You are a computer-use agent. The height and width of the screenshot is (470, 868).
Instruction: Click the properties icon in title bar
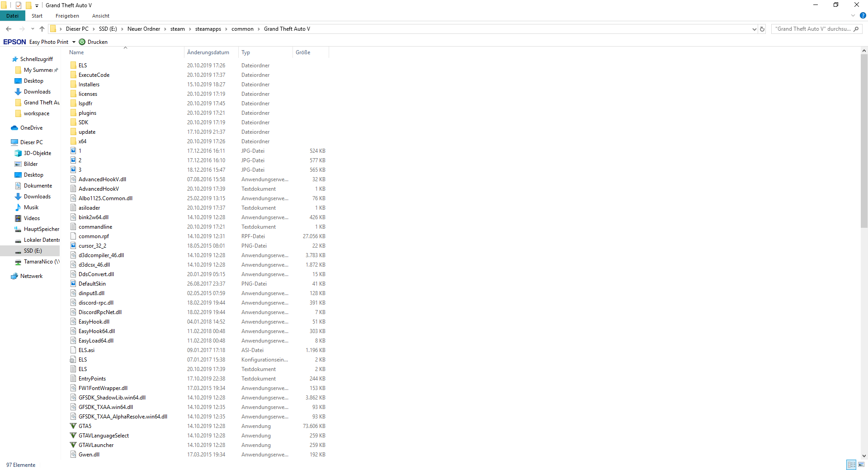pos(19,5)
